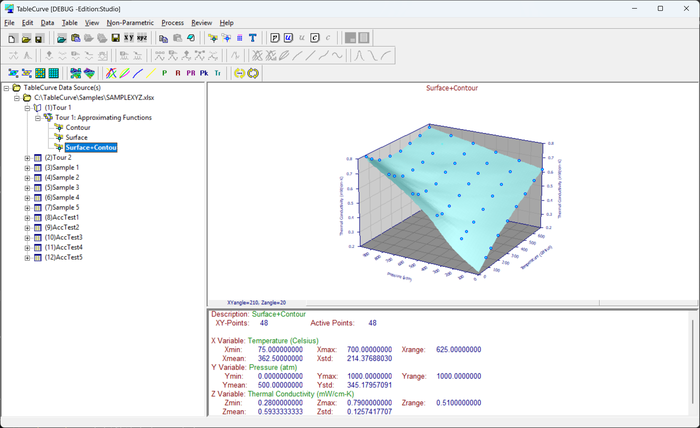This screenshot has width=700, height=428.
Task: Click the teal open-folder data icon
Action: [62, 38]
